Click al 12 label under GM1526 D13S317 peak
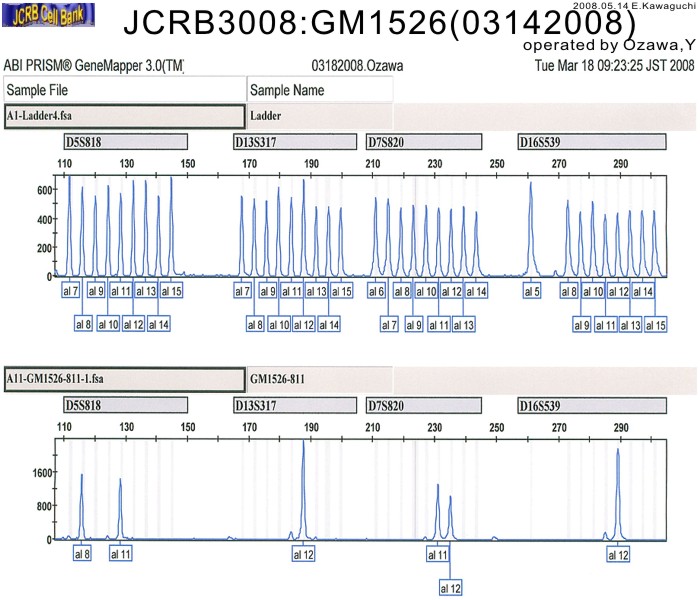Image resolution: width=700 pixels, height=600 pixels. pos(304,554)
